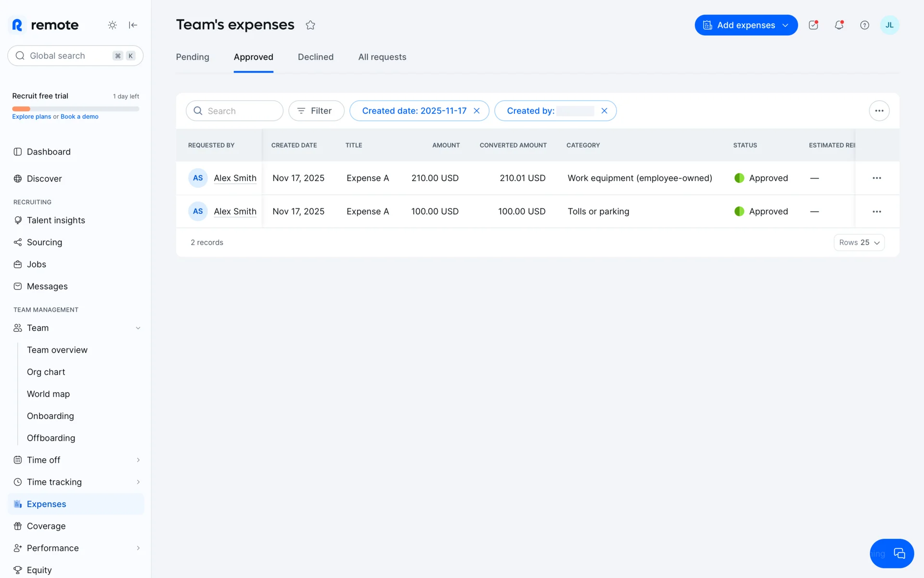Image resolution: width=924 pixels, height=578 pixels.
Task: Change the Rows 25 page size
Action: 859,242
